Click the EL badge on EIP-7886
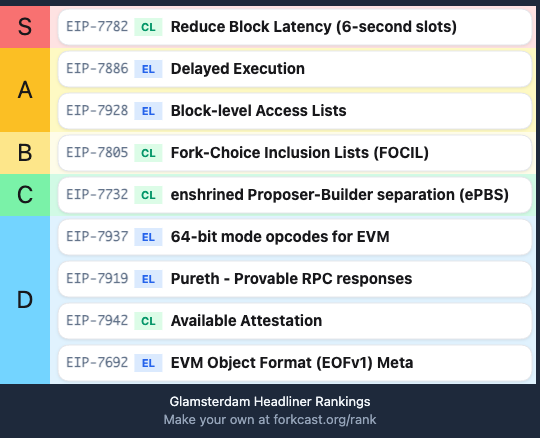The image size is (540, 438). (x=148, y=69)
